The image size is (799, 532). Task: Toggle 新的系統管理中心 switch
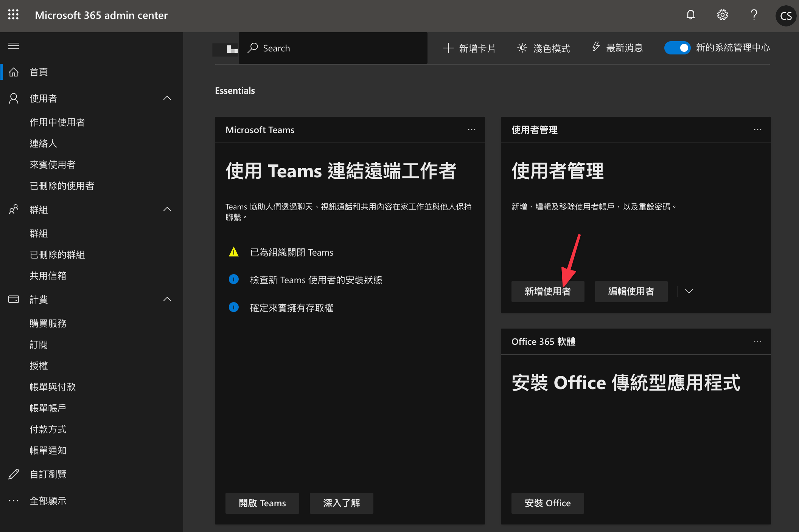(677, 48)
